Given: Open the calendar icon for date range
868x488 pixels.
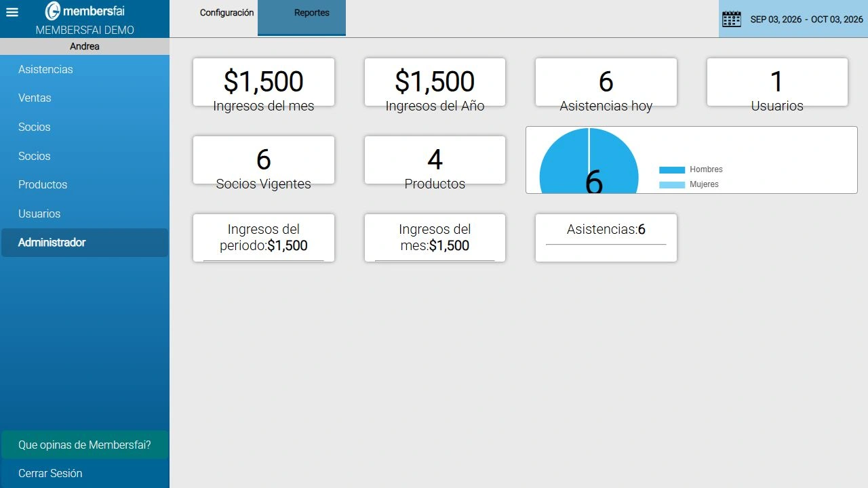Looking at the screenshot, I should tap(732, 19).
